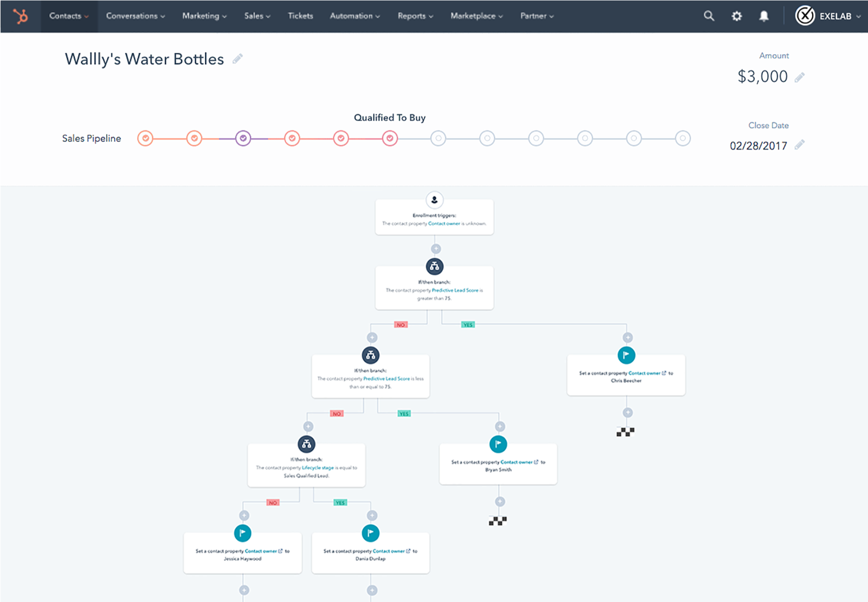868x602 pixels.
Task: Click the $3,000 amount value
Action: click(x=763, y=77)
